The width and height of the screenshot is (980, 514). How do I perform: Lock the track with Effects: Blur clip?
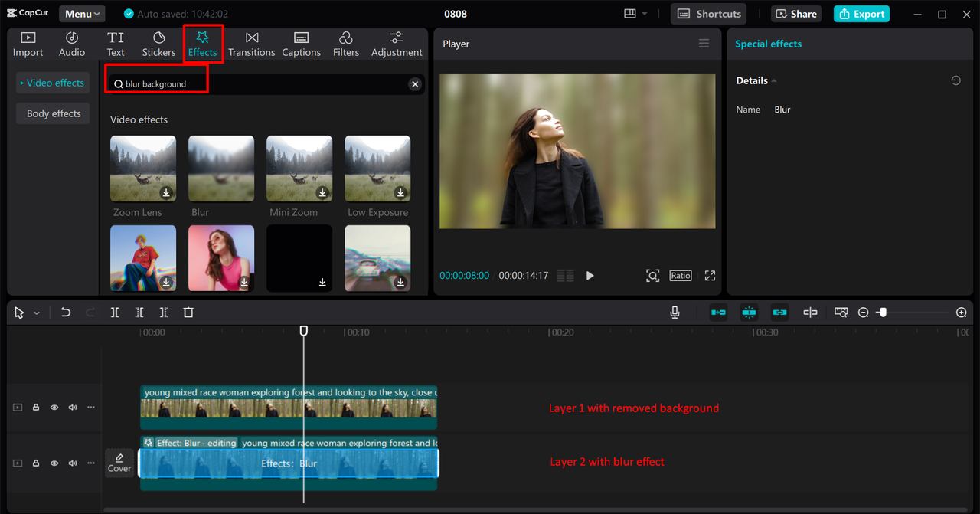click(36, 463)
